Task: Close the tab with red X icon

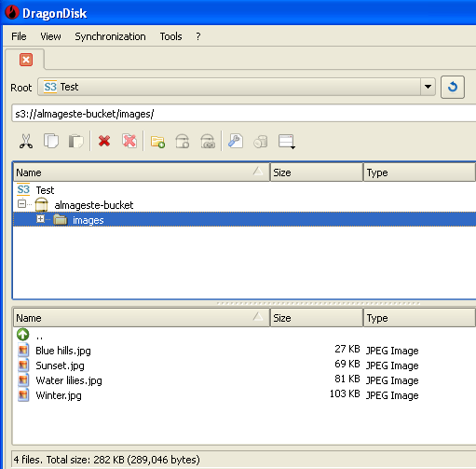Action: pyautogui.click(x=26, y=60)
